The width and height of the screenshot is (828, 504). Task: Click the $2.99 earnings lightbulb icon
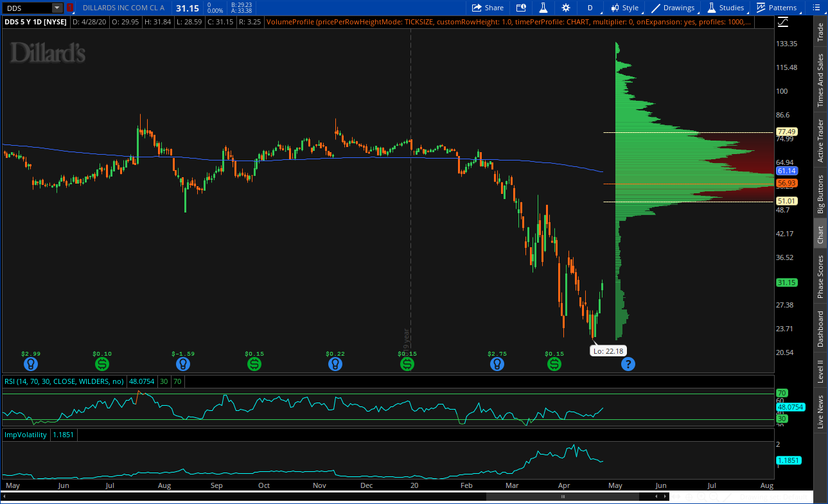(x=30, y=364)
